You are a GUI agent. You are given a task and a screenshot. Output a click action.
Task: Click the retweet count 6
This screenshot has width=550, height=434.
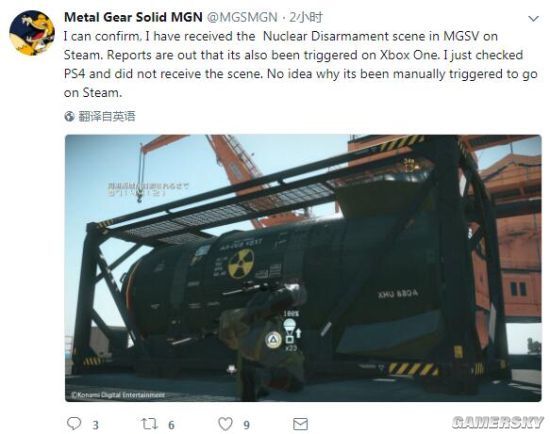point(171,425)
